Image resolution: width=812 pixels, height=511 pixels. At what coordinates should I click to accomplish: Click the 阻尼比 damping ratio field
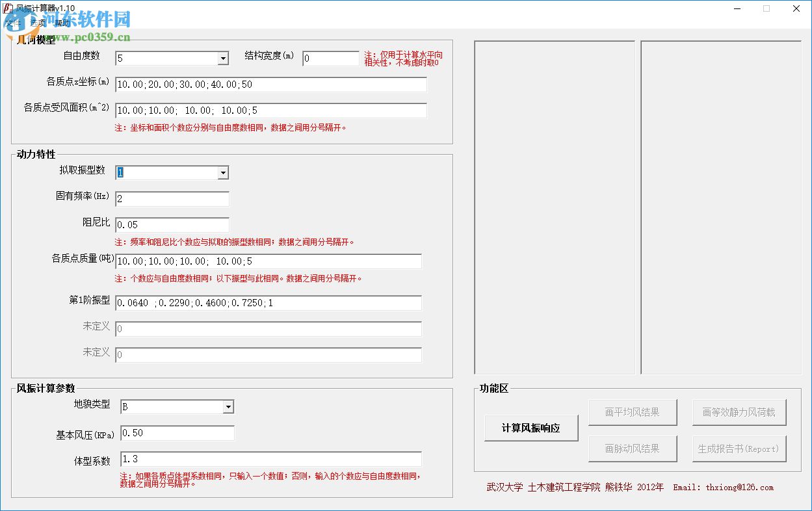pos(172,225)
